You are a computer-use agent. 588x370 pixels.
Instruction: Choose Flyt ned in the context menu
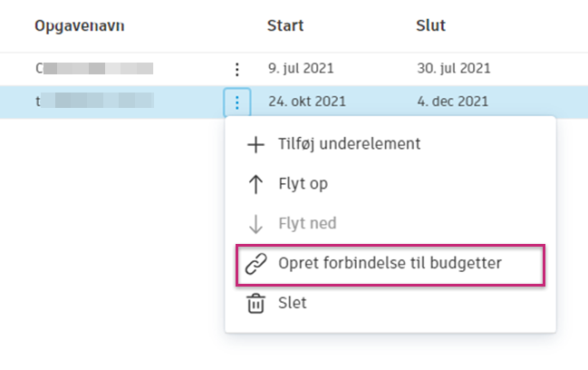point(308,223)
